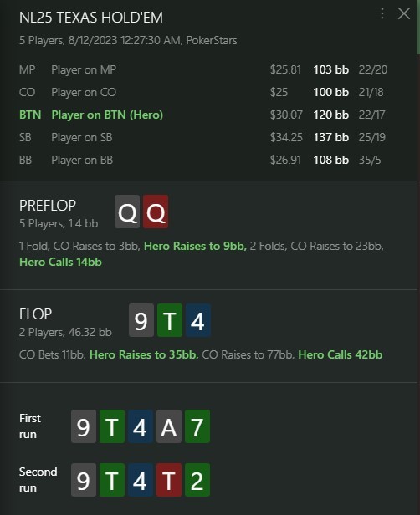Close the hand history panel

(x=403, y=13)
